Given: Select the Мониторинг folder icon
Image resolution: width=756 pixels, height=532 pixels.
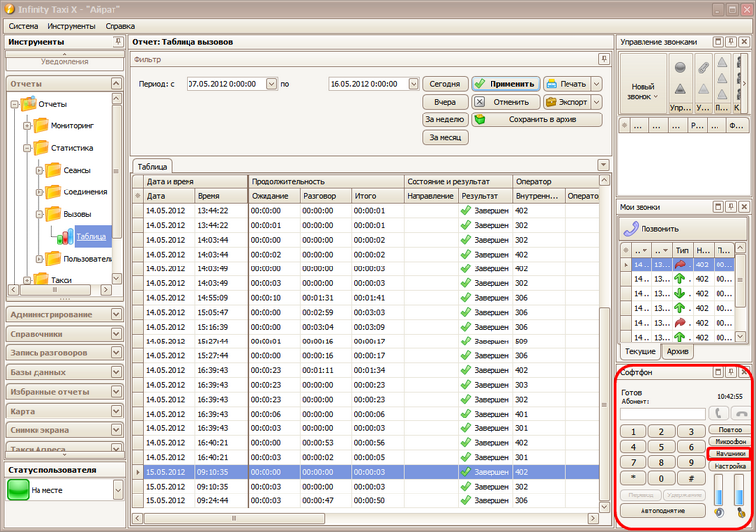Looking at the screenshot, I should tap(40, 125).
